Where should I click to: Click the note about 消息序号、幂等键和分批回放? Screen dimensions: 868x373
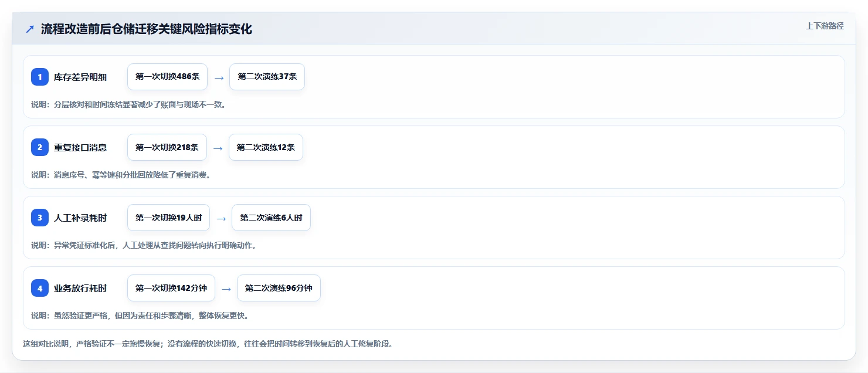[121, 175]
